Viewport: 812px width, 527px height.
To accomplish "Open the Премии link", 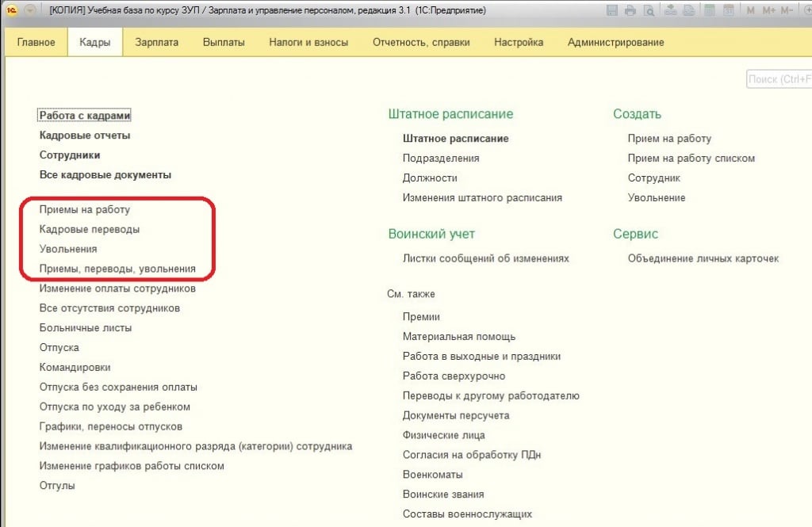I will point(422,317).
